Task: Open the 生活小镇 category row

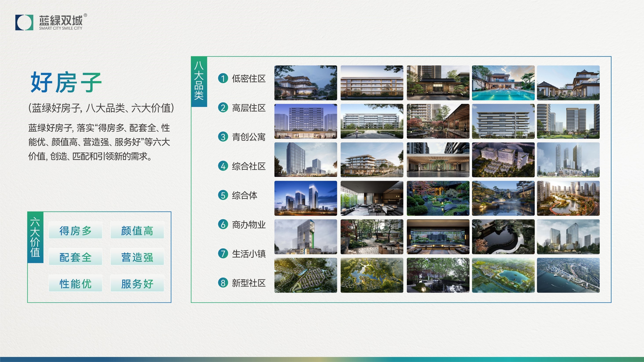Action: click(x=249, y=254)
